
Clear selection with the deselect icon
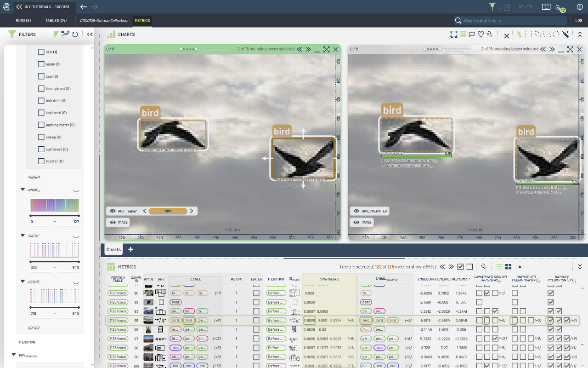pyautogui.click(x=505, y=34)
